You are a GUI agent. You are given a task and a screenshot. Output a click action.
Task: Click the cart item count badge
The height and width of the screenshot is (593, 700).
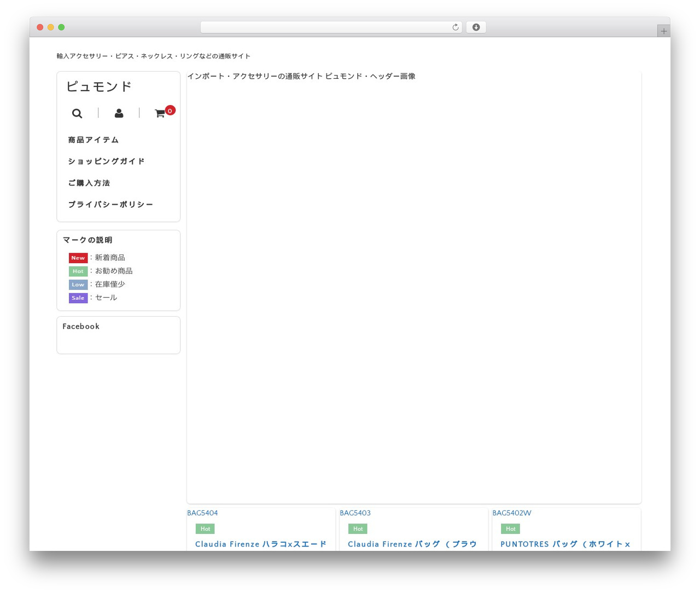(170, 111)
